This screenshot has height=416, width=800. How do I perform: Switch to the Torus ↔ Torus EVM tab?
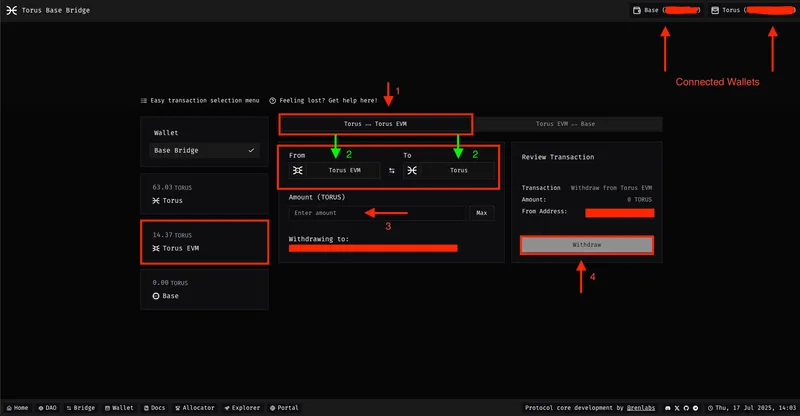(375, 124)
